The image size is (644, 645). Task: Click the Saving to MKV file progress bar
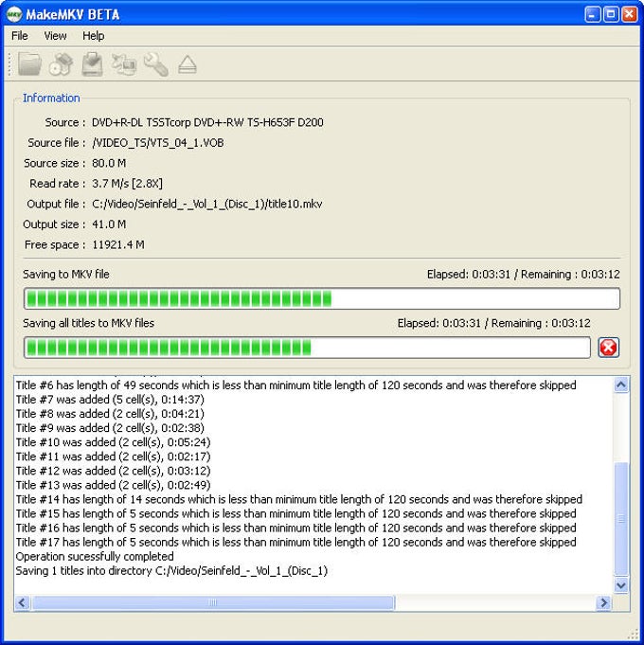point(322,298)
